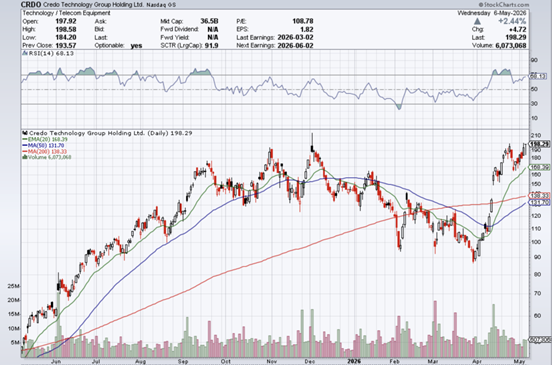Click the Mkt Cap value 36.5B

(209, 21)
